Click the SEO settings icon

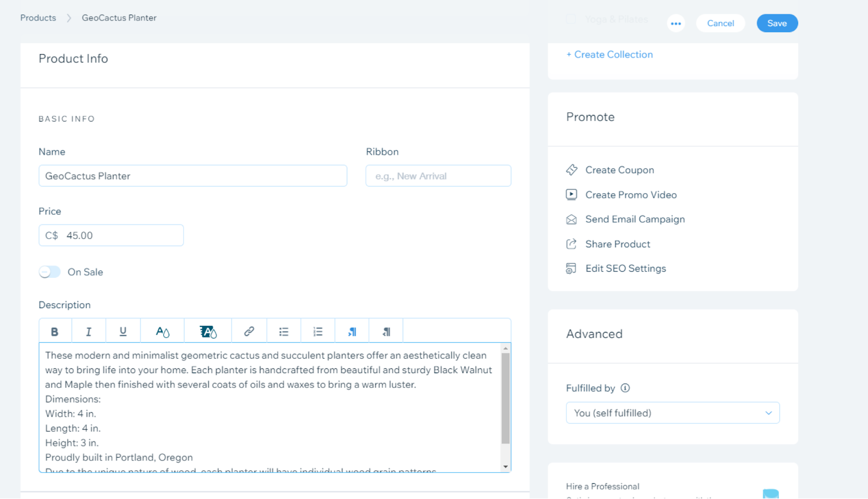point(571,268)
